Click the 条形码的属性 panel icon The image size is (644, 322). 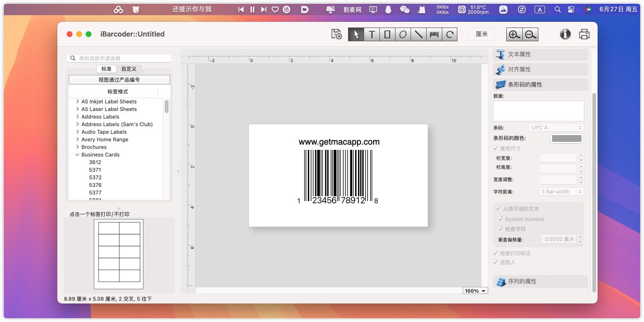501,85
